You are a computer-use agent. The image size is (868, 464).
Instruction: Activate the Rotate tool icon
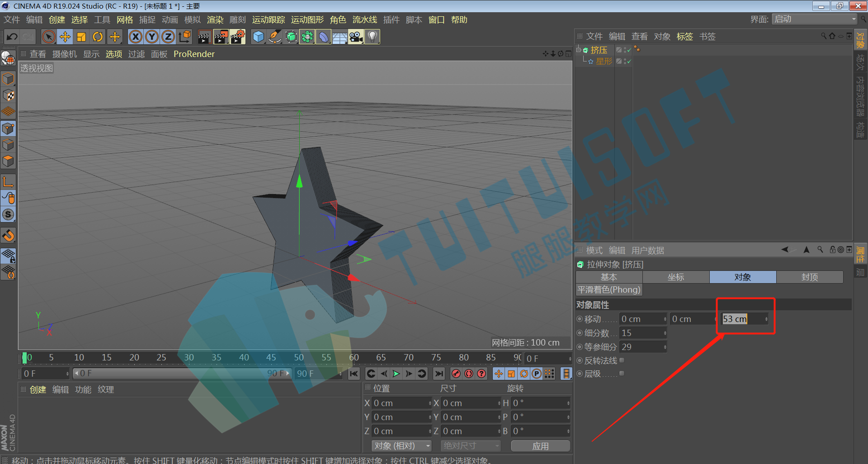click(98, 37)
